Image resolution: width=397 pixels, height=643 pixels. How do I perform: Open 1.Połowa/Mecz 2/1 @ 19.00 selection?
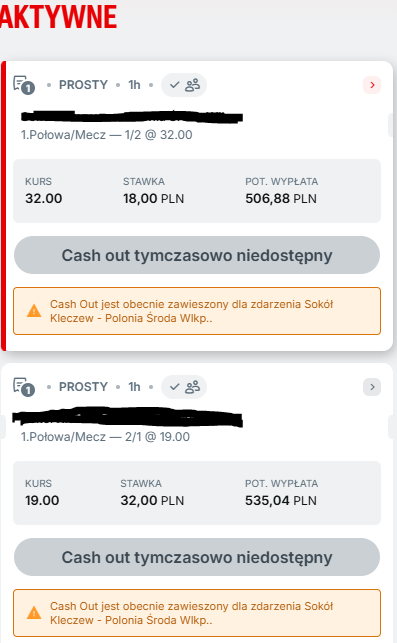coord(105,437)
